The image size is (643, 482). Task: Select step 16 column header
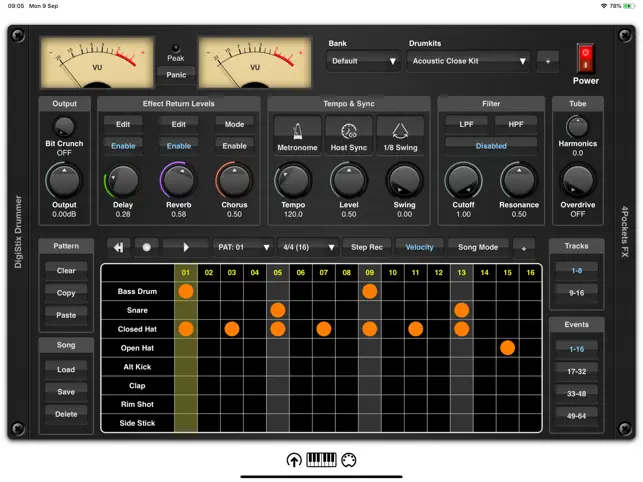(530, 272)
